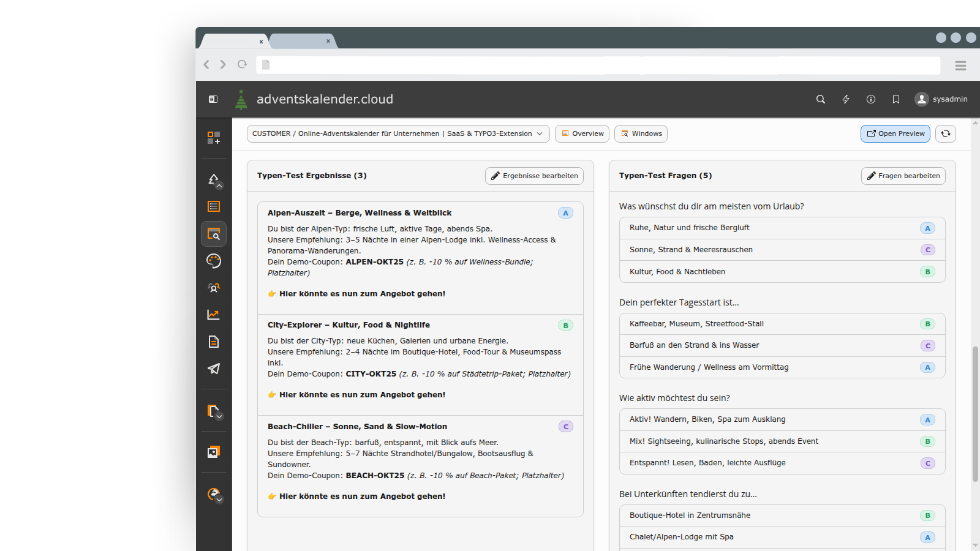Switch to the Overview view
The height and width of the screenshot is (551, 980).
pyautogui.click(x=582, y=133)
